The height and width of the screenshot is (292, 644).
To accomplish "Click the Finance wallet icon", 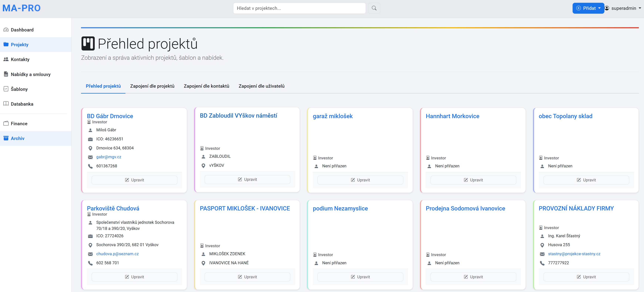I will 6,124.
